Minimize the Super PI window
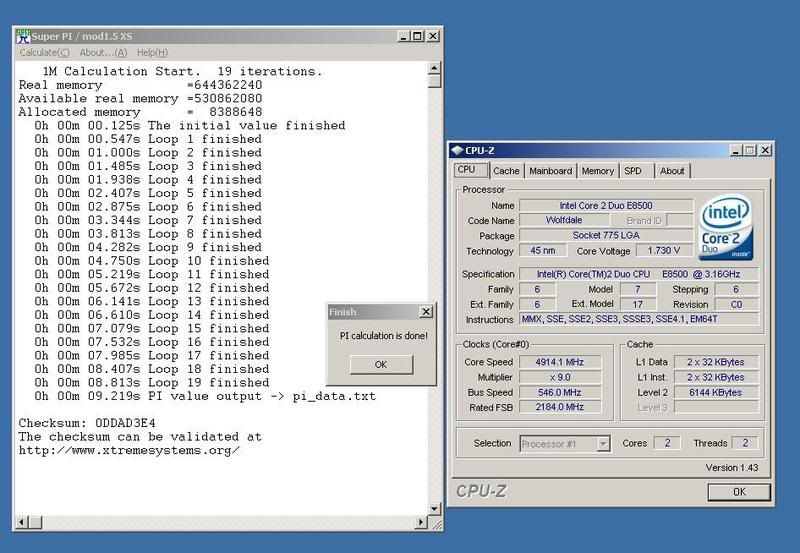Screen dimensions: 800x553 point(401,35)
